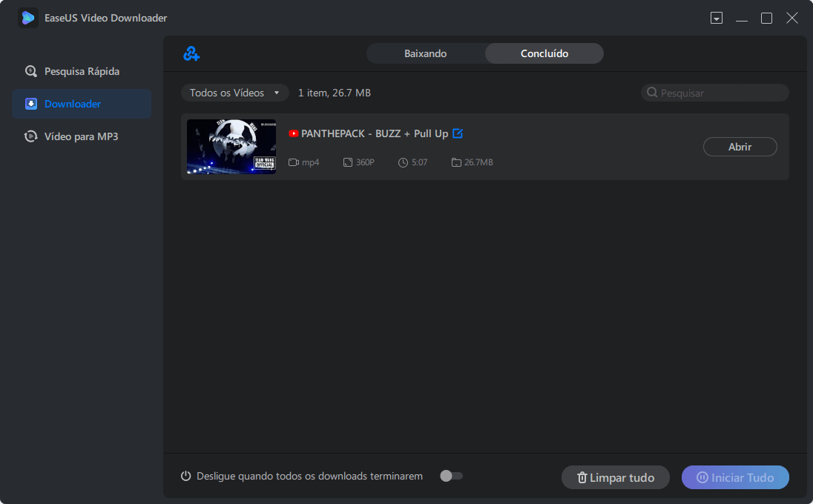The height and width of the screenshot is (504, 813).
Task: Open the PANTHEPACK video thumbnail
Action: [231, 147]
